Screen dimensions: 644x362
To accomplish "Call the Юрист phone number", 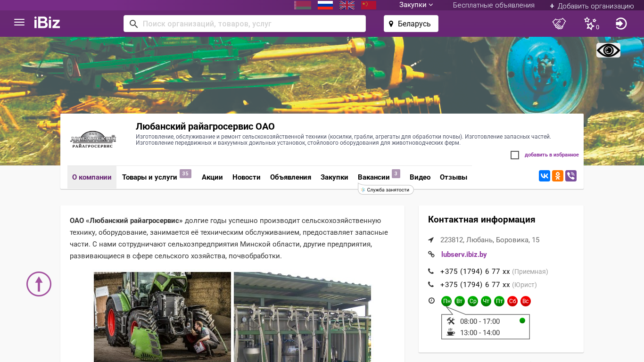I will click(x=475, y=285).
